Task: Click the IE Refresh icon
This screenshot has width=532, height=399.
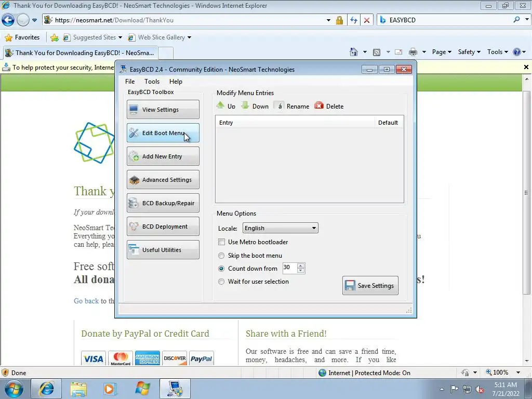Action: pos(354,20)
